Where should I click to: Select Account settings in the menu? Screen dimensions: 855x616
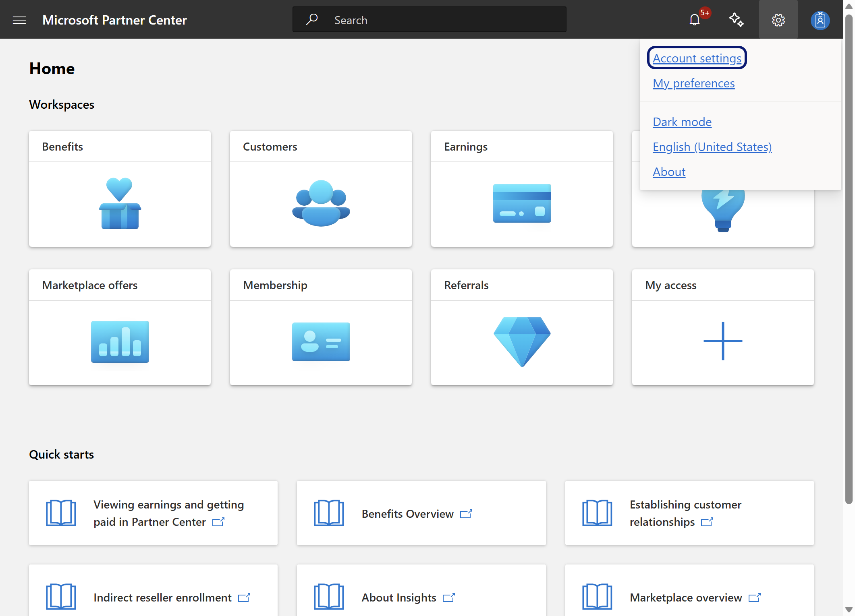pos(697,58)
